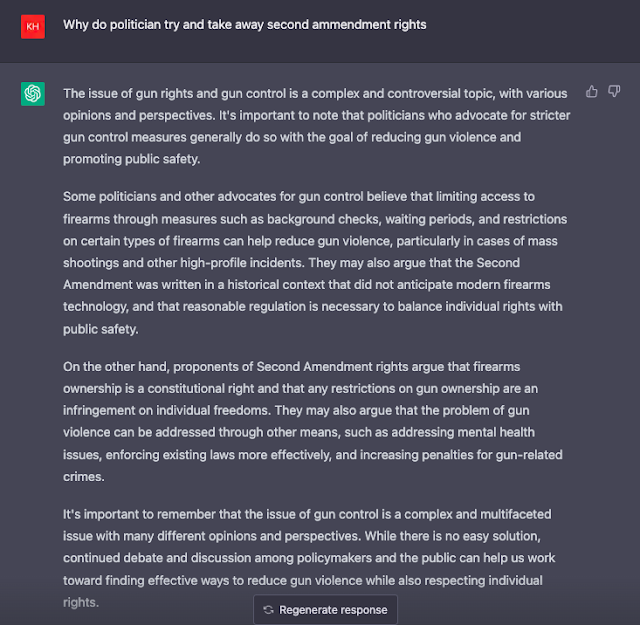Viewport: 640px width, 625px height.
Task: Click the green ChatGPT logo avatar
Action: point(33,94)
